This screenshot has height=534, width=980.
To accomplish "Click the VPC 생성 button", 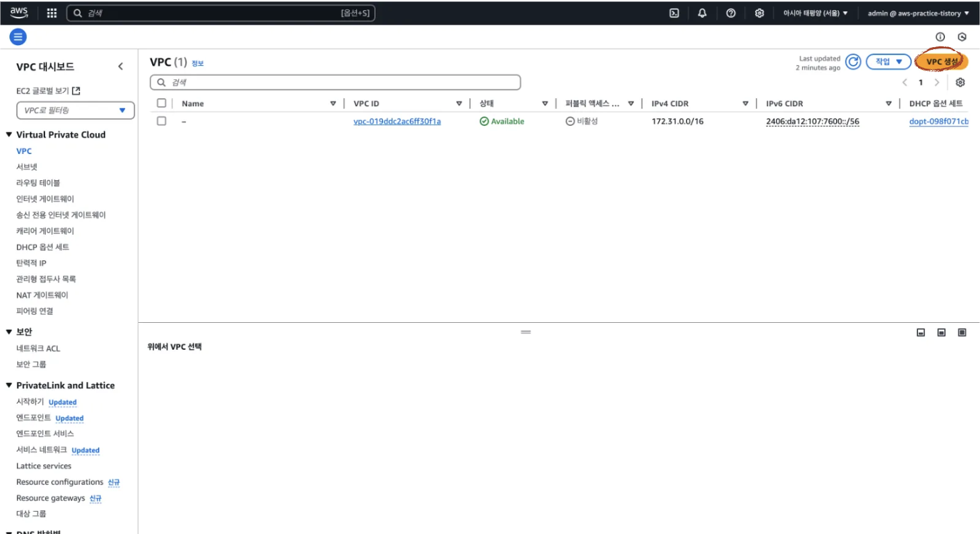I will 942,61.
